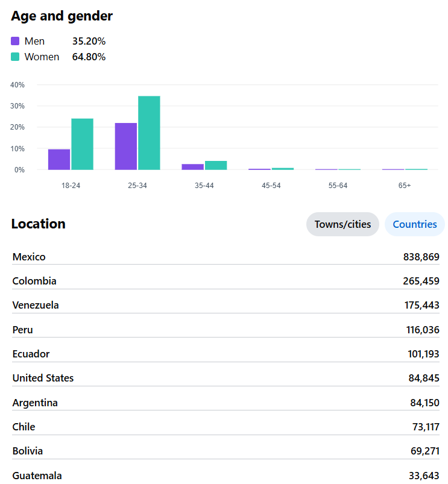The width and height of the screenshot is (448, 484).
Task: Click the teal Women legend swatch
Action: click(15, 57)
